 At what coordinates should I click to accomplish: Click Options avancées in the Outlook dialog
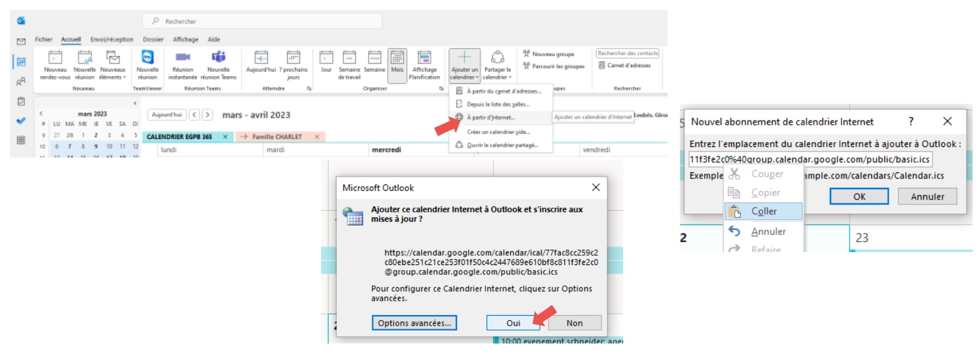[x=414, y=323]
